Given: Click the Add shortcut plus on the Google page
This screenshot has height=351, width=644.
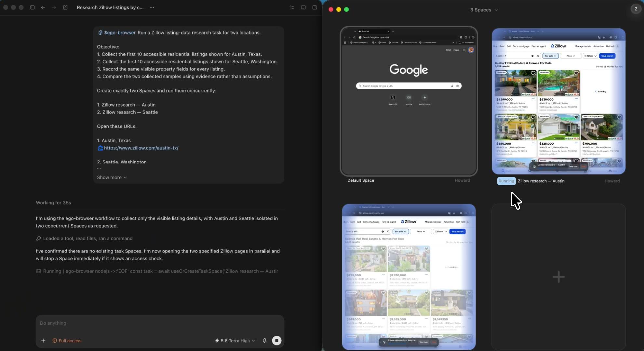Looking at the screenshot, I should [424, 97].
